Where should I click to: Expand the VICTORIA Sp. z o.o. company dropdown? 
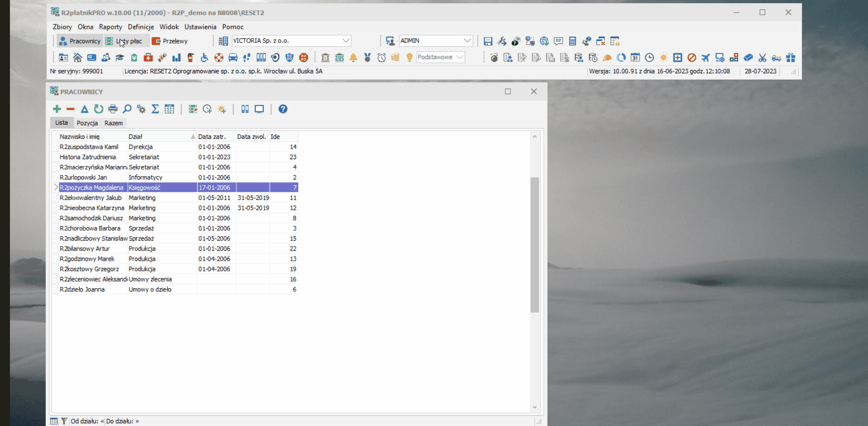(x=346, y=41)
